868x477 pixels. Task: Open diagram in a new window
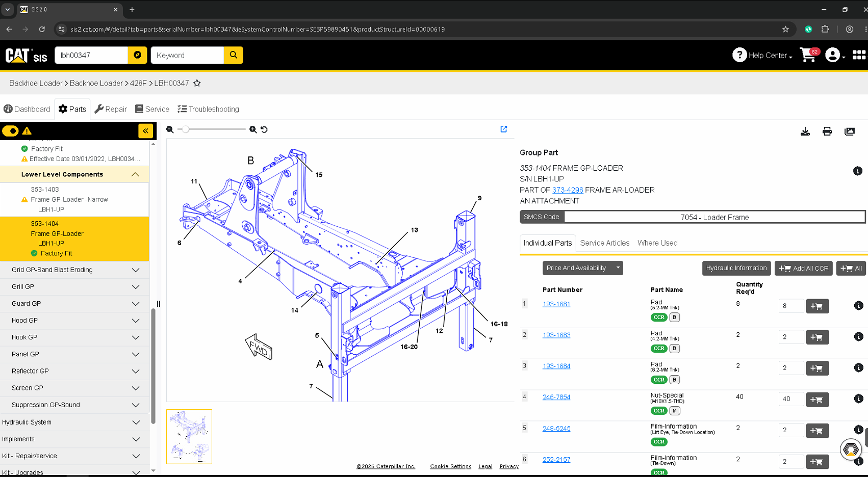pos(504,129)
